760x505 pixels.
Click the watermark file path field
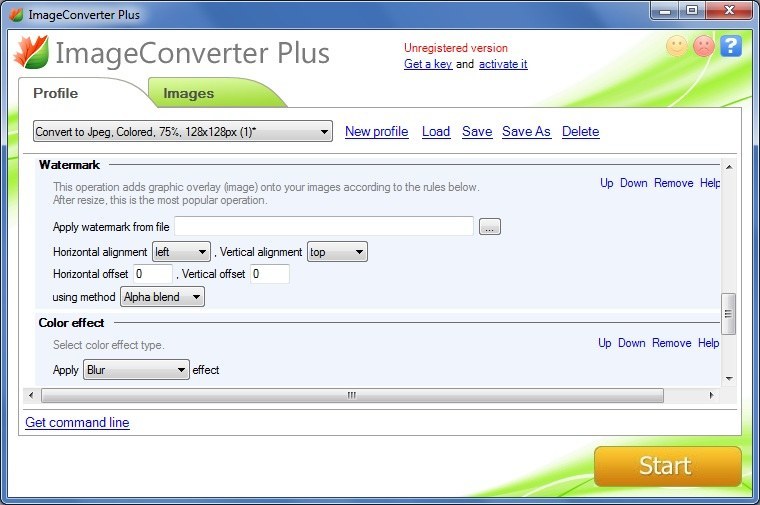click(324, 226)
